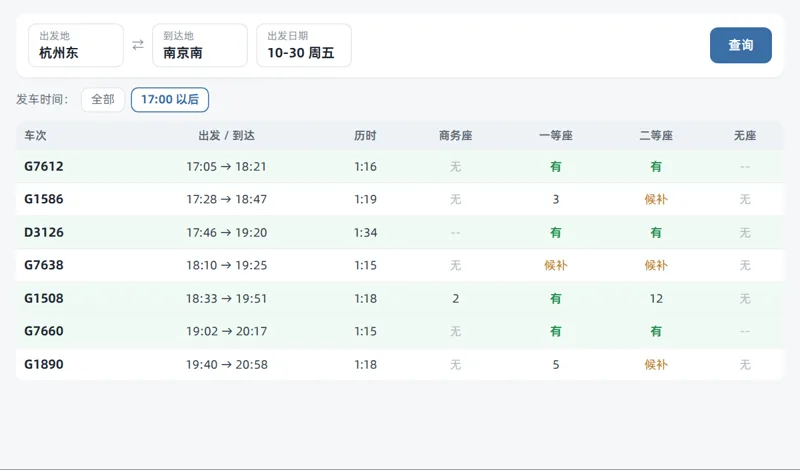Select train G7612
The height and width of the screenshot is (470, 800).
click(44, 166)
